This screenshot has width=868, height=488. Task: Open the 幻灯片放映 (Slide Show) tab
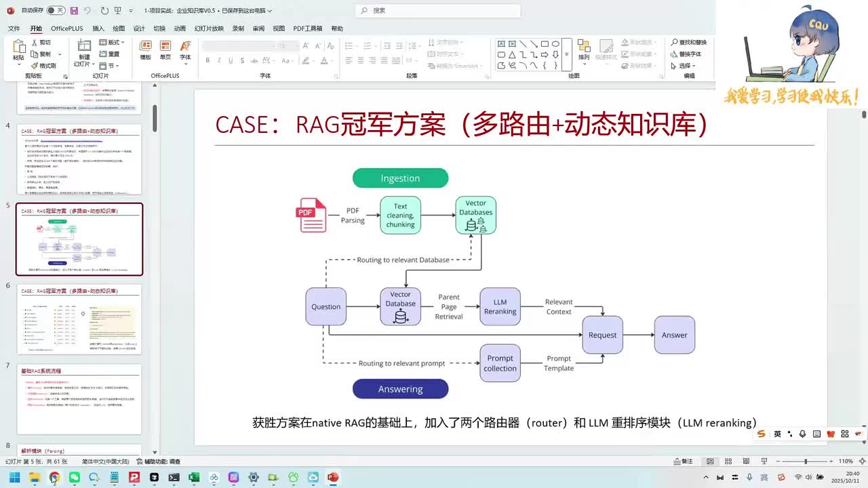209,28
